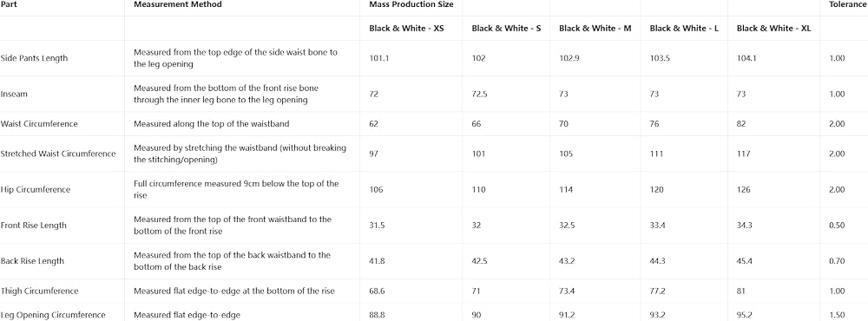The image size is (868, 321).
Task: Click the Mass Production Size header
Action: pyautogui.click(x=411, y=4)
